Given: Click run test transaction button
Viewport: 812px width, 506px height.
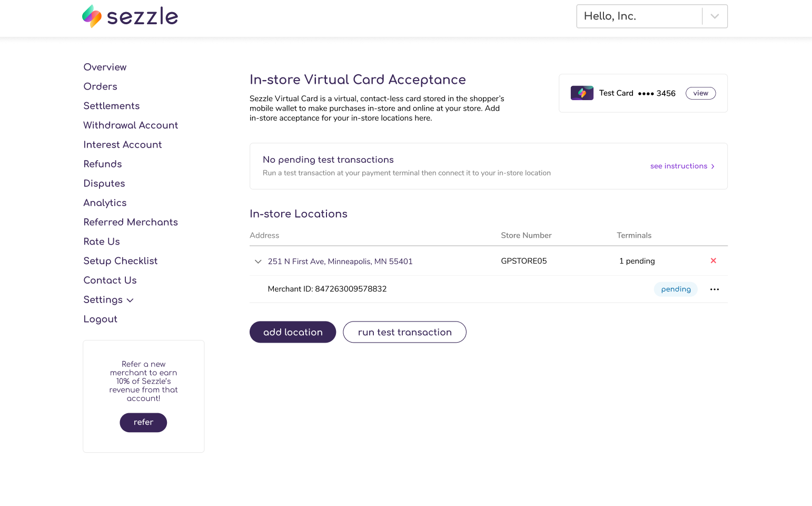Looking at the screenshot, I should 404,332.
